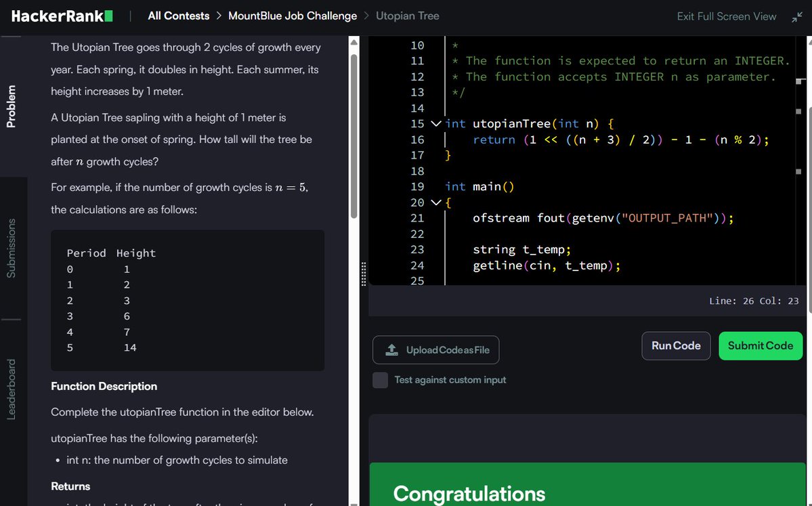This screenshot has width=812, height=506.
Task: Click the code editor minimap scrollbar
Action: tap(800, 161)
